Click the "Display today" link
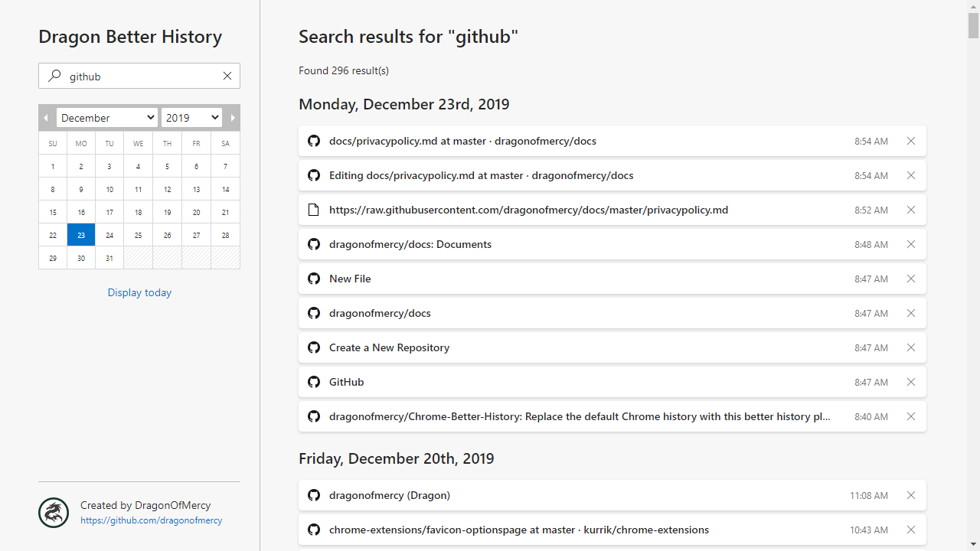Image resolution: width=980 pixels, height=551 pixels. tap(139, 292)
